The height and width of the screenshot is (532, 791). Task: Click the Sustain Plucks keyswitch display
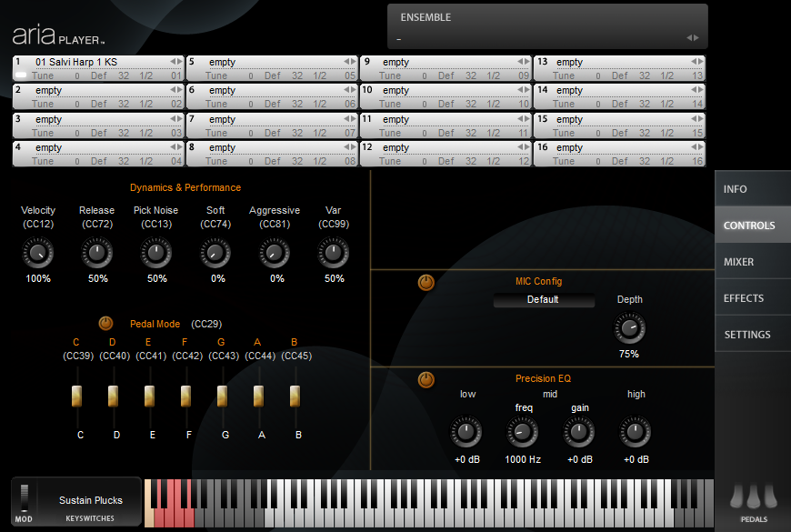click(x=90, y=501)
